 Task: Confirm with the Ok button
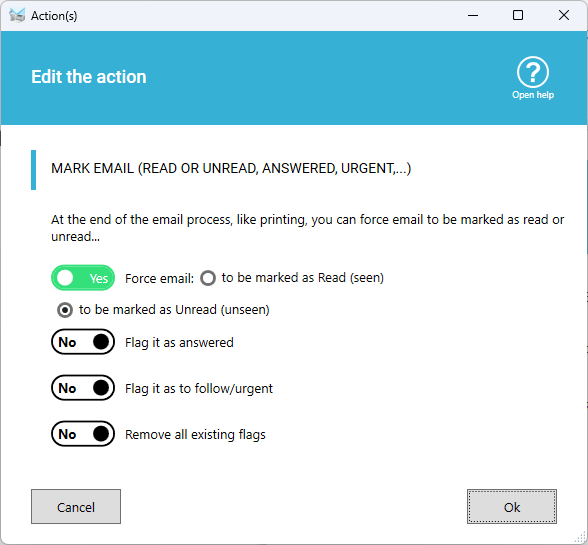(x=512, y=507)
